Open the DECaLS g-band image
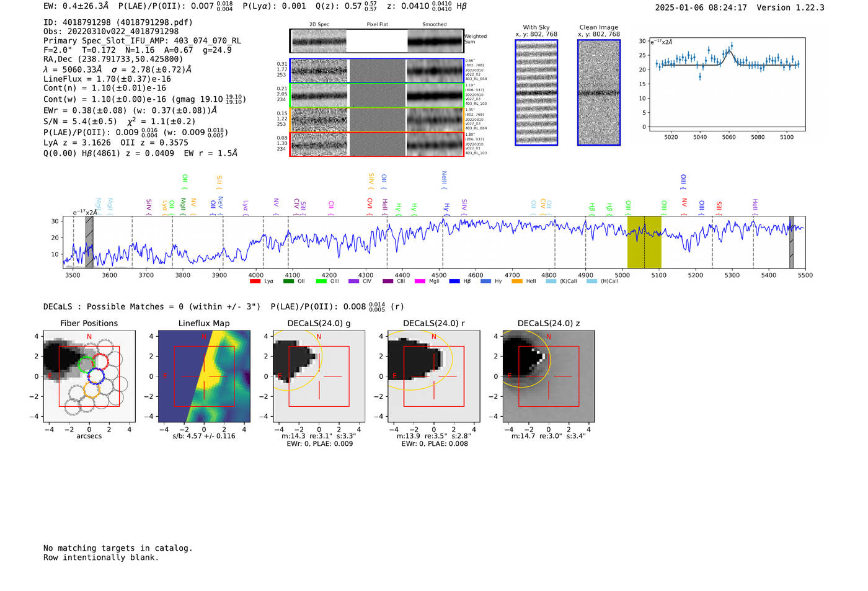The image size is (868, 591). click(319, 376)
